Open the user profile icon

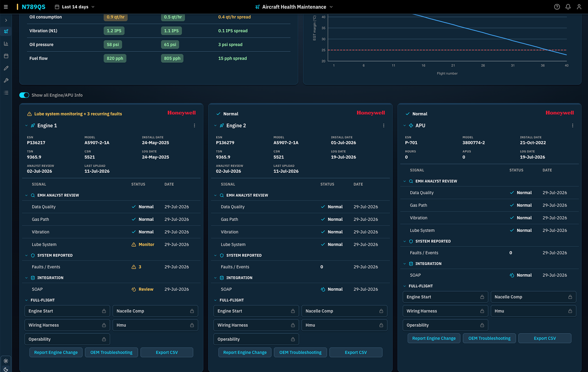pos(579,7)
